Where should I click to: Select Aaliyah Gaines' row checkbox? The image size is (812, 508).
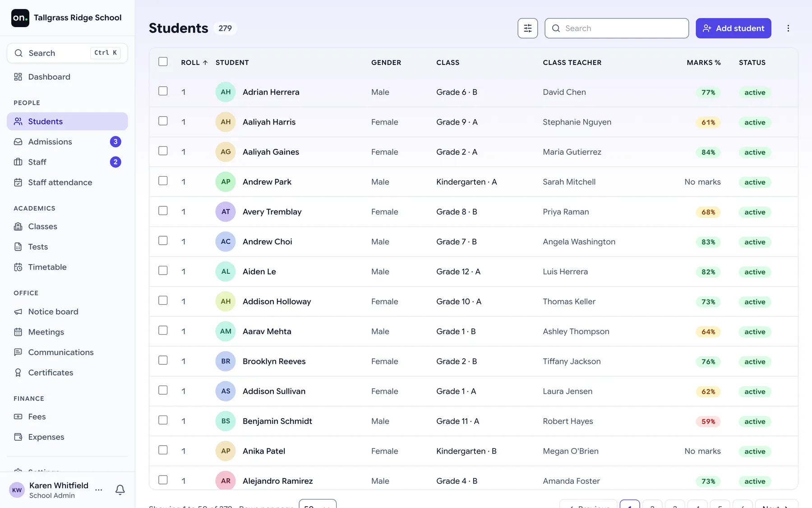(163, 151)
